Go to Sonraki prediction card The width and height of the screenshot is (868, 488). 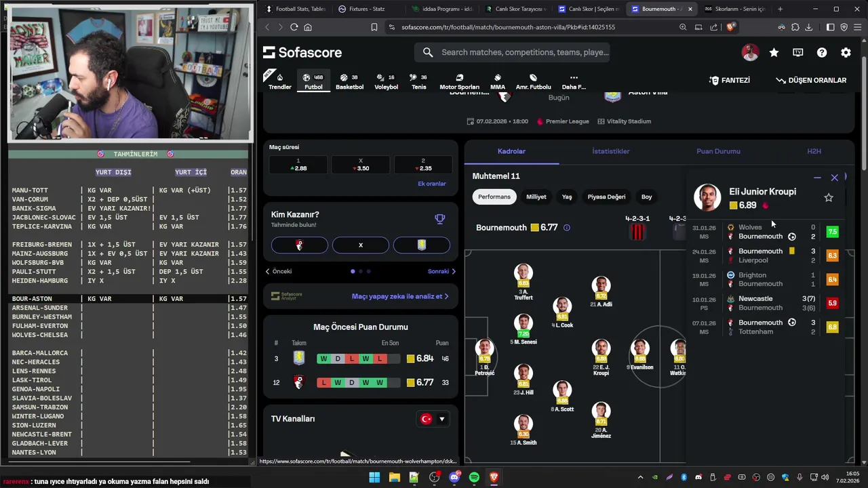click(x=441, y=271)
